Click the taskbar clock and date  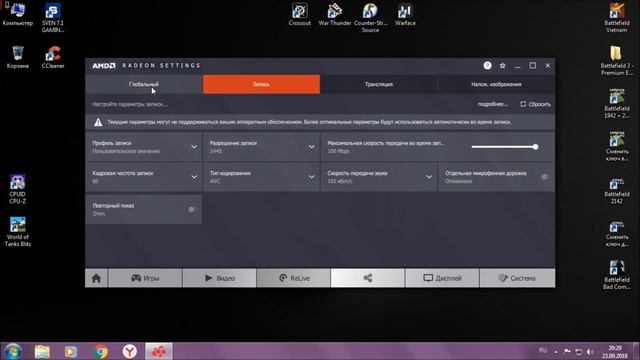pos(615,351)
